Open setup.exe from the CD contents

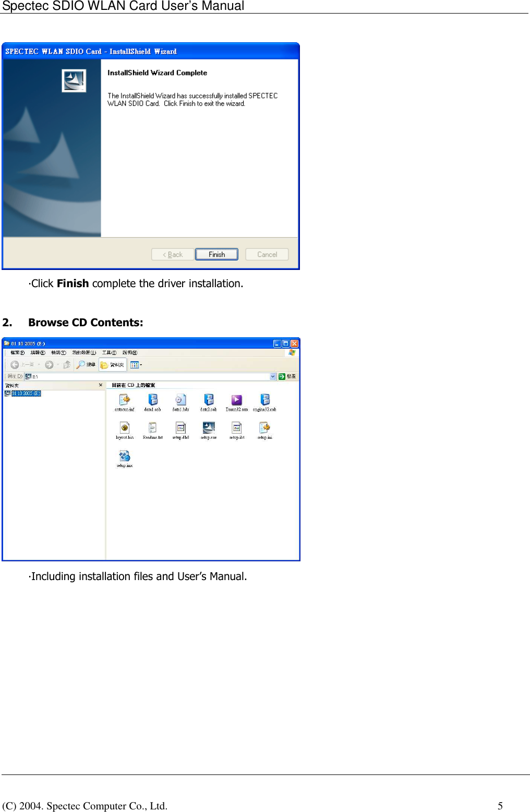pyautogui.click(x=208, y=426)
